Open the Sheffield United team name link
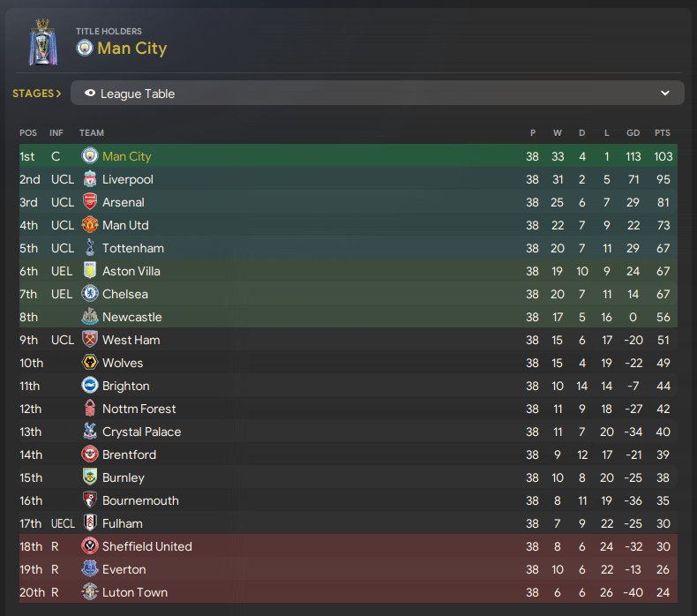The height and width of the screenshot is (616, 697). click(147, 546)
